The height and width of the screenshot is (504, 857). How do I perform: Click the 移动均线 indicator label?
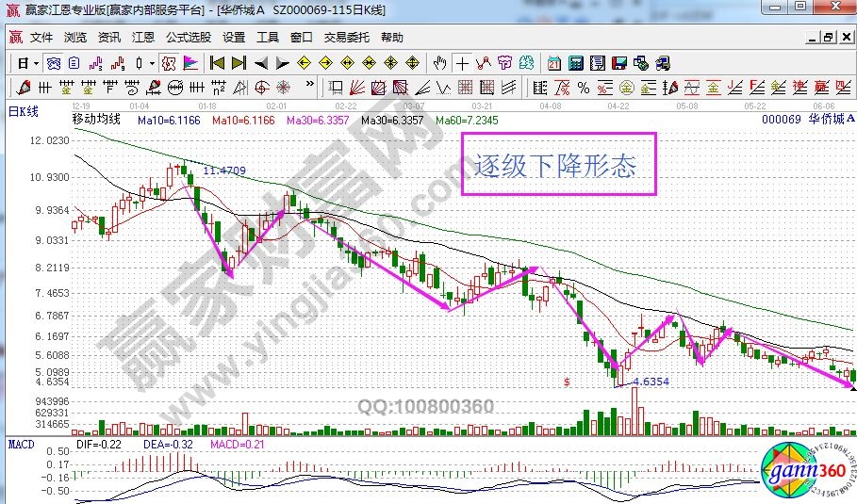pos(96,121)
